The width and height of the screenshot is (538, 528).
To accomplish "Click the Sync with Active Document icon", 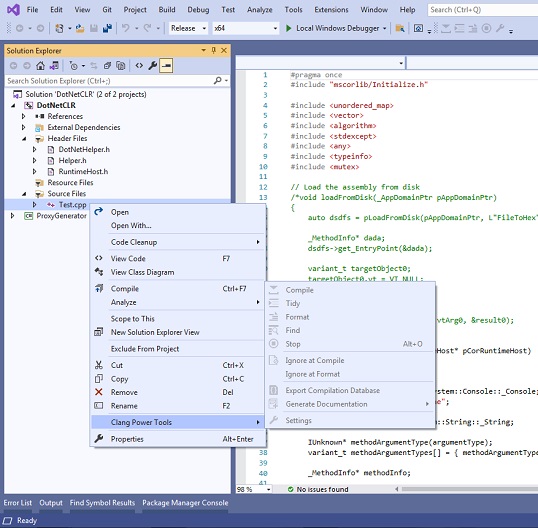I will pyautogui.click(x=93, y=66).
